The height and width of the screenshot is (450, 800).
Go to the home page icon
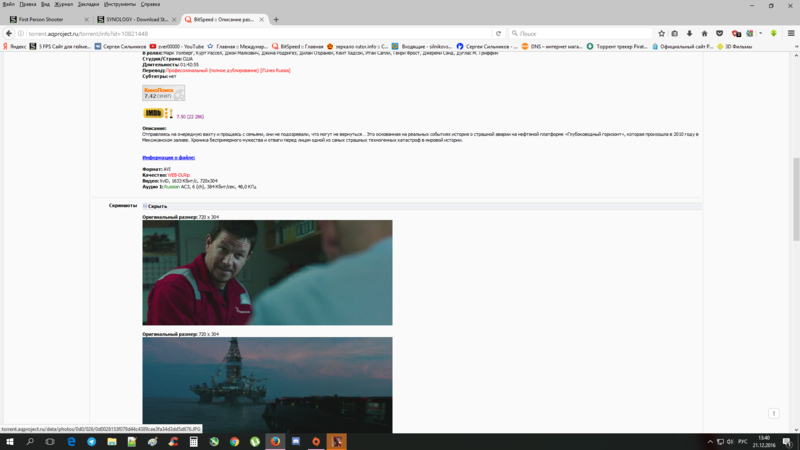(x=704, y=33)
